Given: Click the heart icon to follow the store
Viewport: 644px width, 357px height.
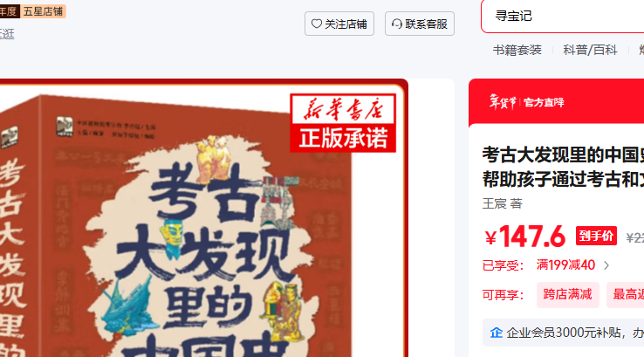Looking at the screenshot, I should (x=316, y=24).
